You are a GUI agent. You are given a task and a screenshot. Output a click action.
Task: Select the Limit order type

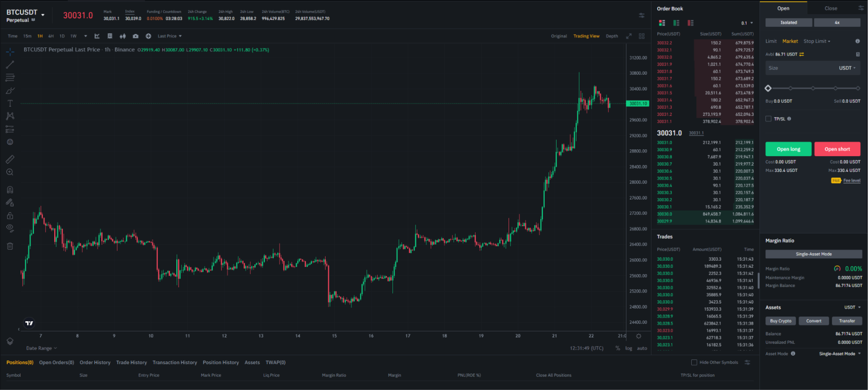pyautogui.click(x=771, y=41)
